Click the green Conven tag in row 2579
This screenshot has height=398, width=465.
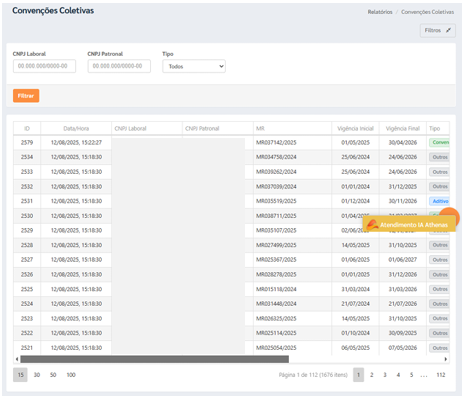439,143
